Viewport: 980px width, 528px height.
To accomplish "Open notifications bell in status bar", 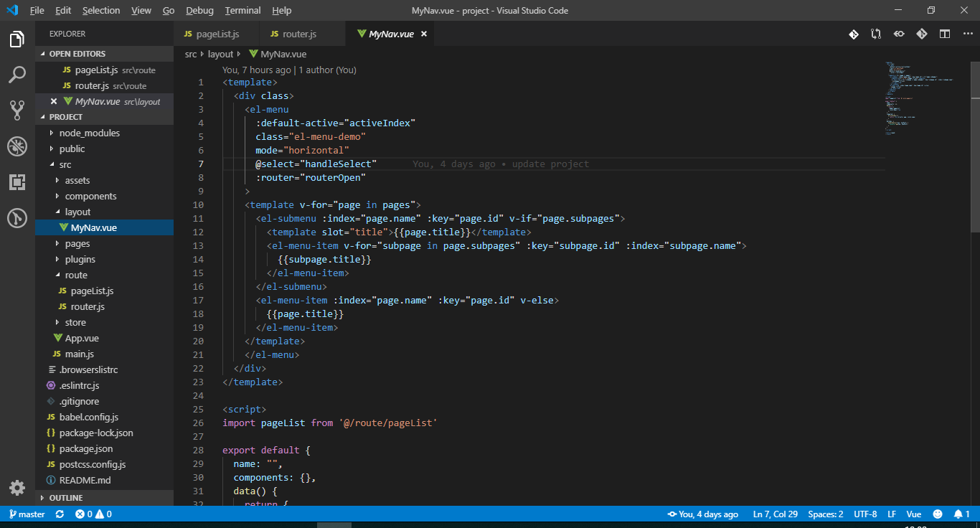I will [x=961, y=514].
